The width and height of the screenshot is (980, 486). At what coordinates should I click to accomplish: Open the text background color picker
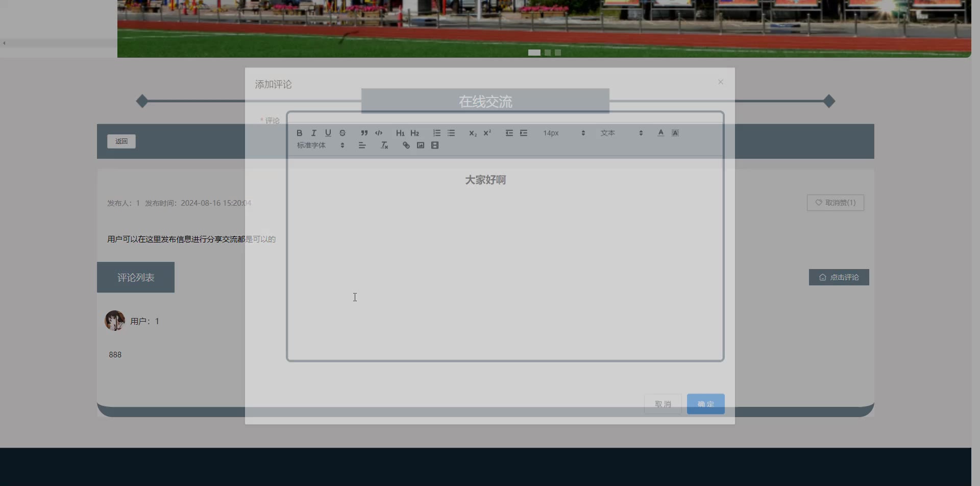[x=675, y=133]
